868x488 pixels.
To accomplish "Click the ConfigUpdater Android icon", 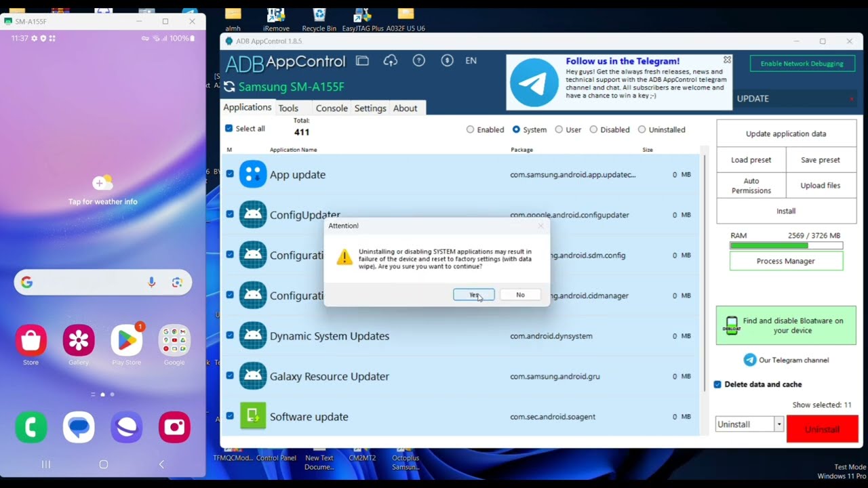I will tap(253, 214).
